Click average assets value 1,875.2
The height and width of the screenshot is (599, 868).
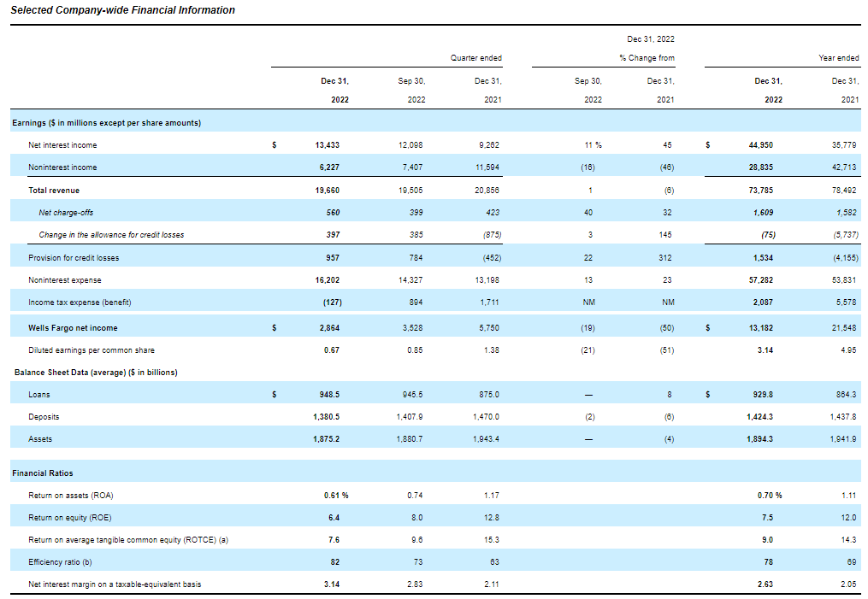(326, 438)
